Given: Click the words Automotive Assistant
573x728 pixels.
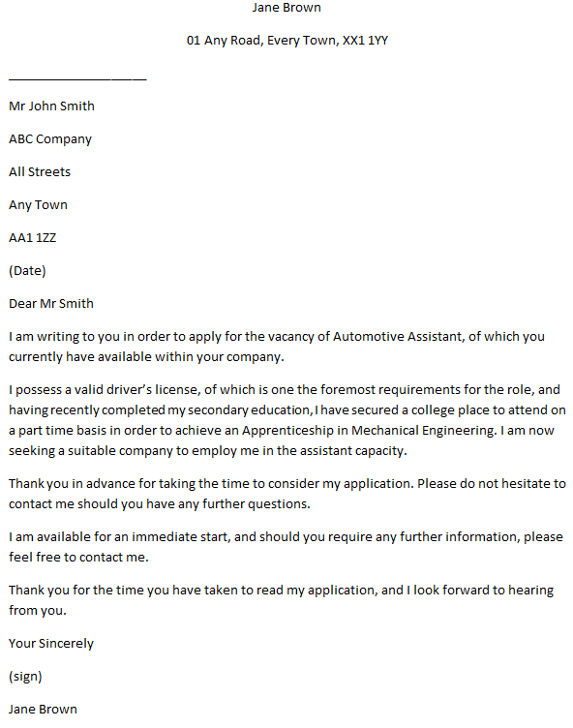Looking at the screenshot, I should pyautogui.click(x=398, y=336).
